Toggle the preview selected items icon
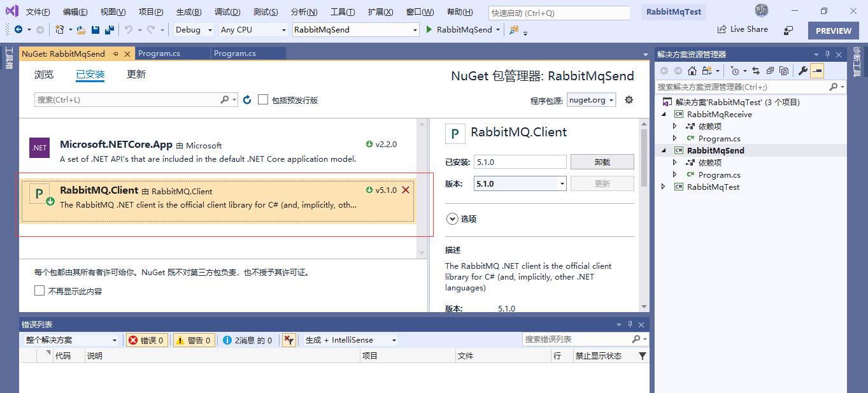Viewport: 868px width, 393px height. pyautogui.click(x=817, y=71)
